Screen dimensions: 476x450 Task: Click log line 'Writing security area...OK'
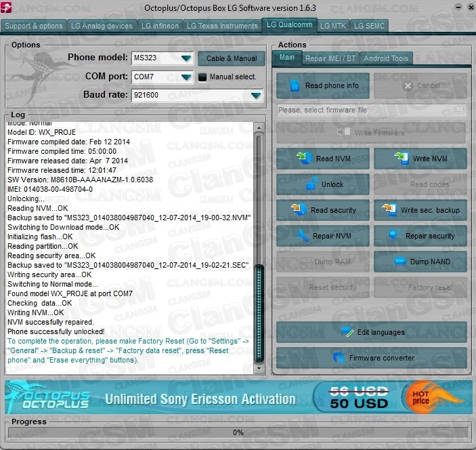click(x=49, y=274)
